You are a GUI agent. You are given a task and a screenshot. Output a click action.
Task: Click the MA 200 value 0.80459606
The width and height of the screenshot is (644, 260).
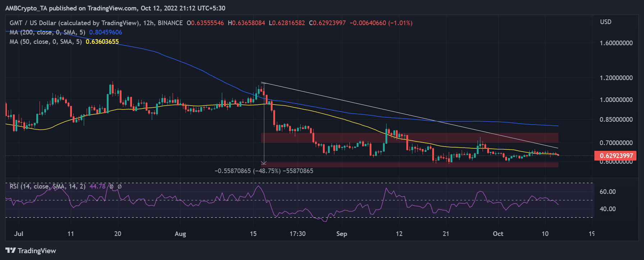click(x=106, y=32)
